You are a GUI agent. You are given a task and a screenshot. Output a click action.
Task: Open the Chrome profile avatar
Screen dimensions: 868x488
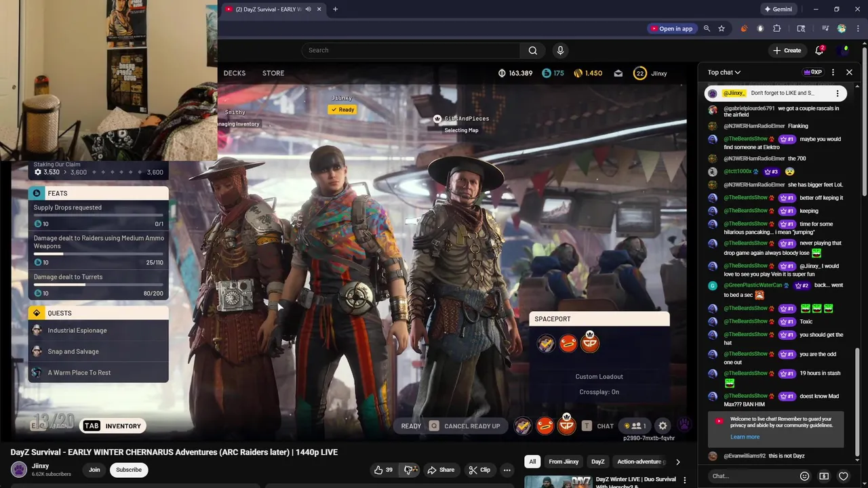[842, 28]
